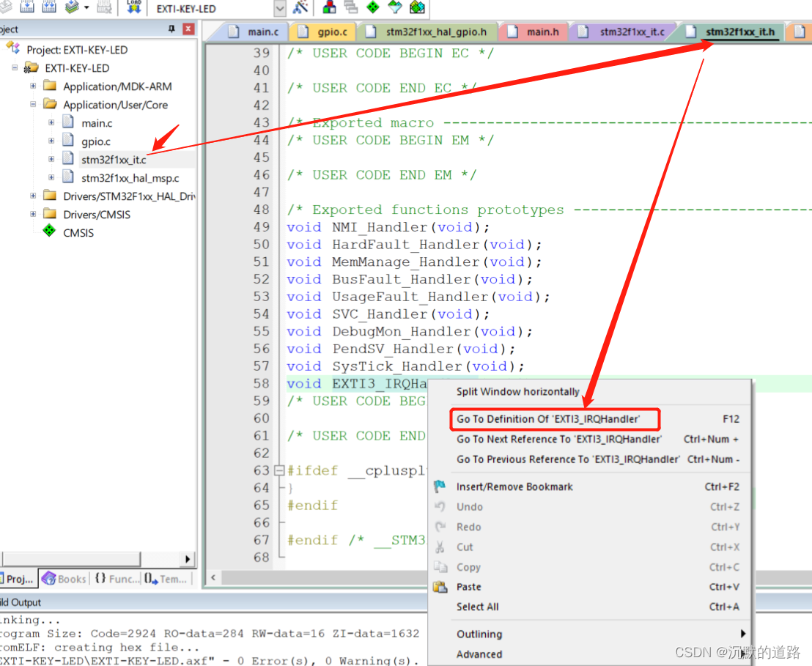Click the Manage Run-Time Environment green diamond icon
The image size is (812, 666).
[373, 7]
